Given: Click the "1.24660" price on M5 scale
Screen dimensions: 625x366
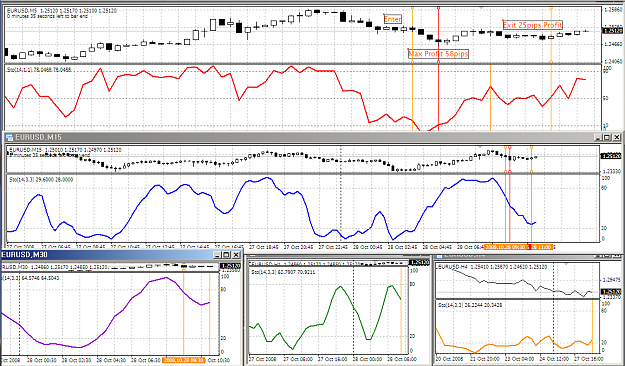Looking at the screenshot, I should (x=613, y=44).
